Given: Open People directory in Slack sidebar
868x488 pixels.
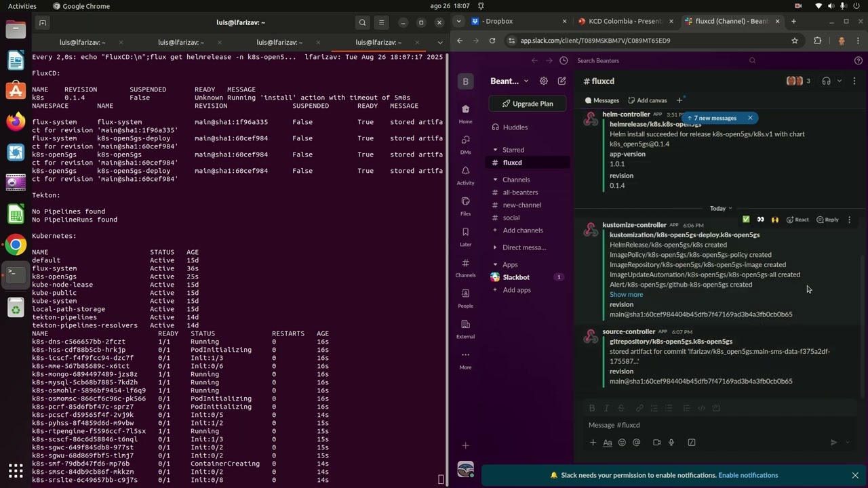Looking at the screenshot, I should 465,298.
